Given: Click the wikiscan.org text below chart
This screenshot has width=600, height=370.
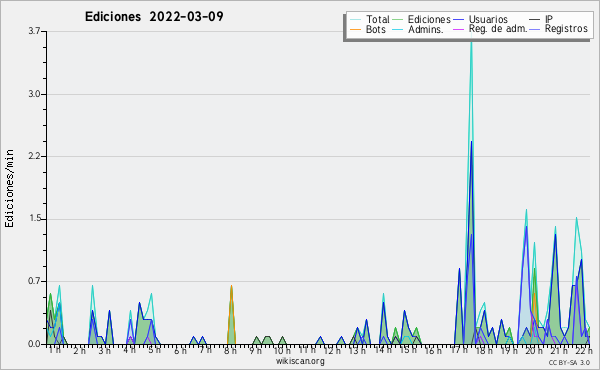Looking at the screenshot, I should click(300, 361).
